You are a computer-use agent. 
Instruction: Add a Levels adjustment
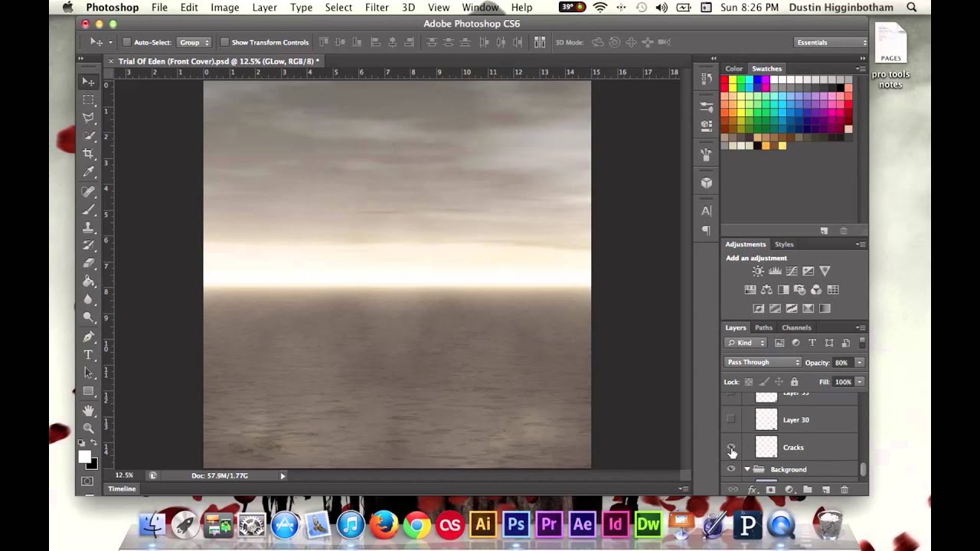775,271
